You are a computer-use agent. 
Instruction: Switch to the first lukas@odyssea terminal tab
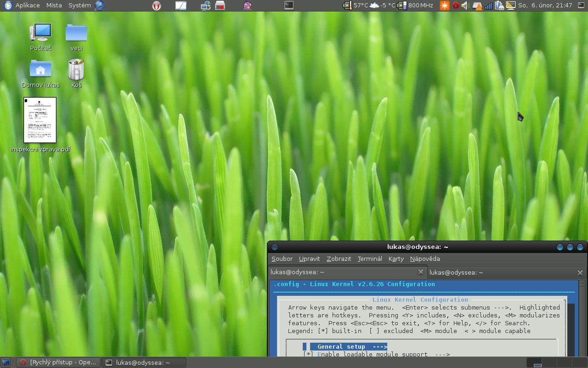click(x=348, y=272)
